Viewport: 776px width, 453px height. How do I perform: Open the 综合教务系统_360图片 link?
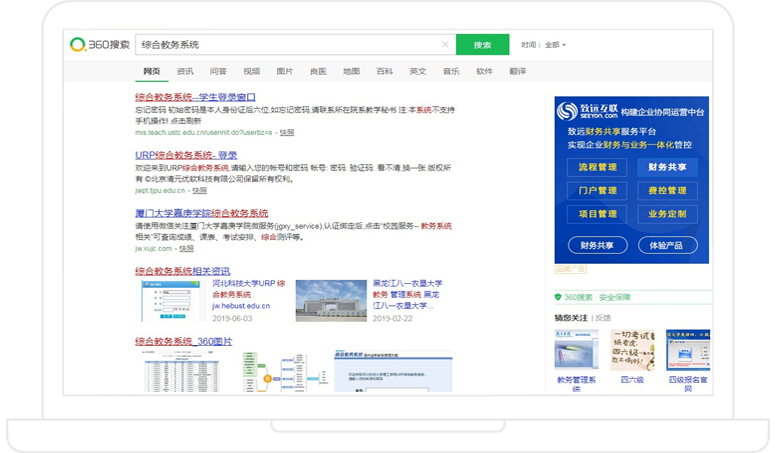point(184,341)
